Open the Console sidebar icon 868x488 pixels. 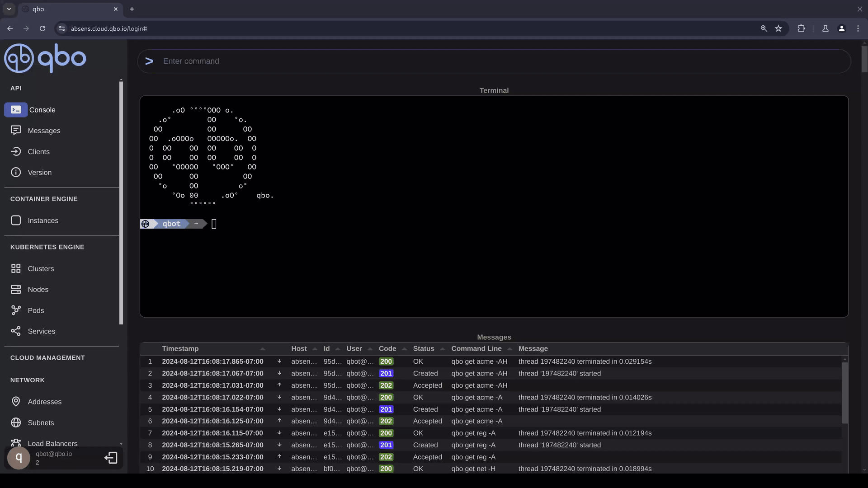click(x=16, y=110)
